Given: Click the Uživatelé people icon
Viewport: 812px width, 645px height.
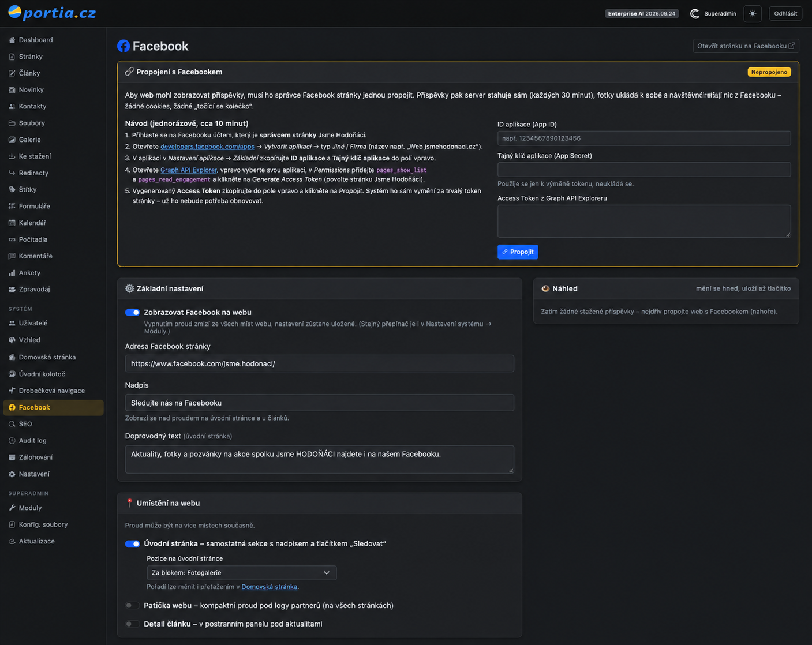Looking at the screenshot, I should point(12,324).
